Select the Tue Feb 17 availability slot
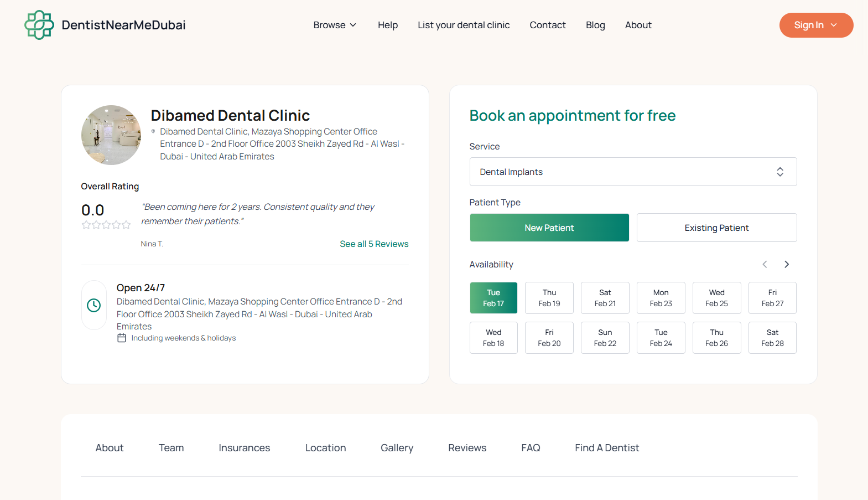The image size is (868, 500). (493, 298)
